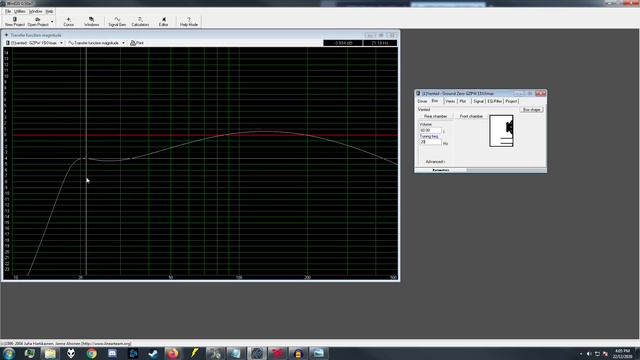Switch to the EQ/Filter tab
The width and height of the screenshot is (640, 360).
click(x=494, y=101)
